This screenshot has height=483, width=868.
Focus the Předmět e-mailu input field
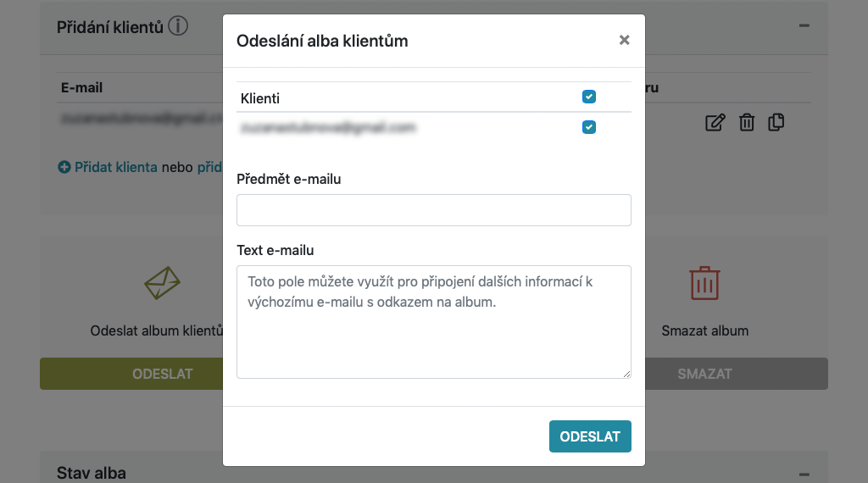[x=433, y=209]
